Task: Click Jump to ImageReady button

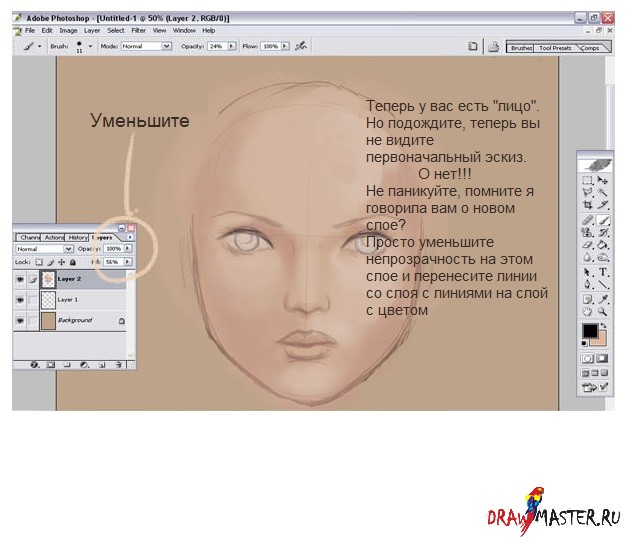Action: point(594,387)
